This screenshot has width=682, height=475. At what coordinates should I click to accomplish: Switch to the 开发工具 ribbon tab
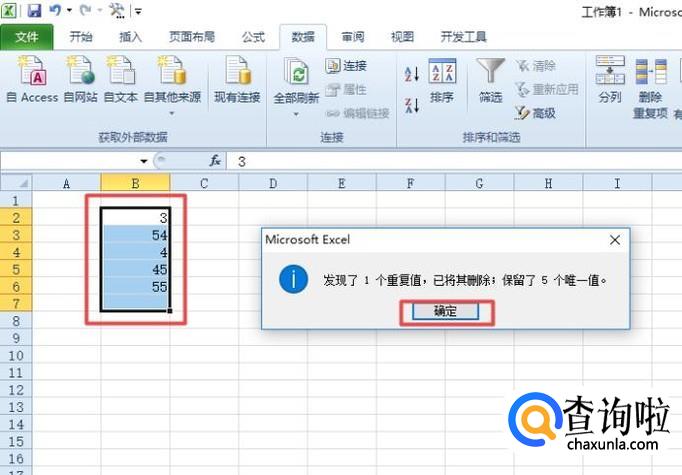463,37
